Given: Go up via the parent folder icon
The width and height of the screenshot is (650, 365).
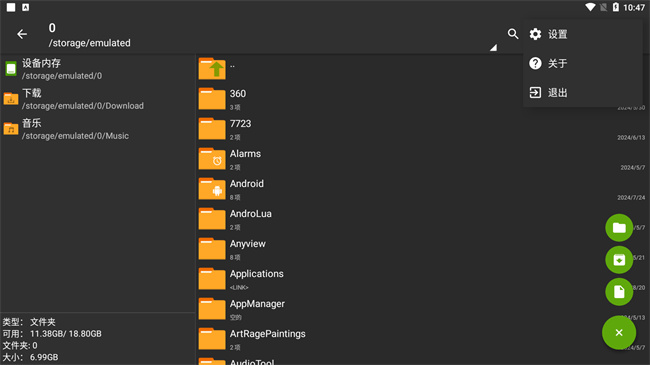Looking at the screenshot, I should [x=212, y=68].
